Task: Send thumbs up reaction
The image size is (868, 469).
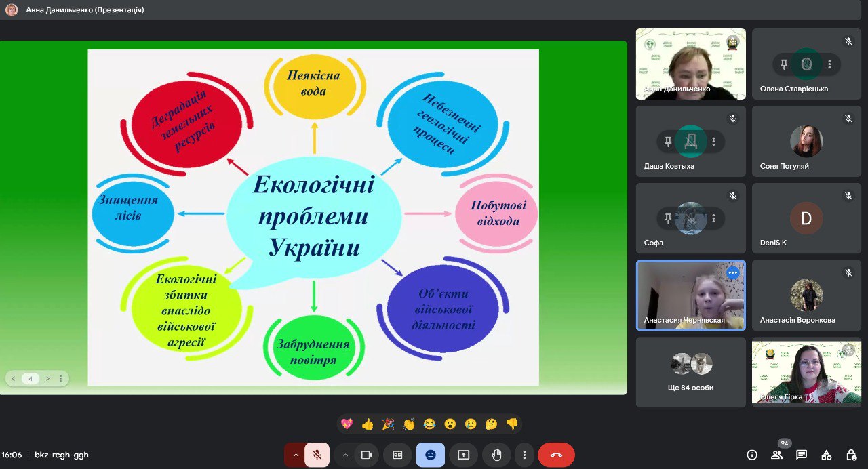Action: 368,424
